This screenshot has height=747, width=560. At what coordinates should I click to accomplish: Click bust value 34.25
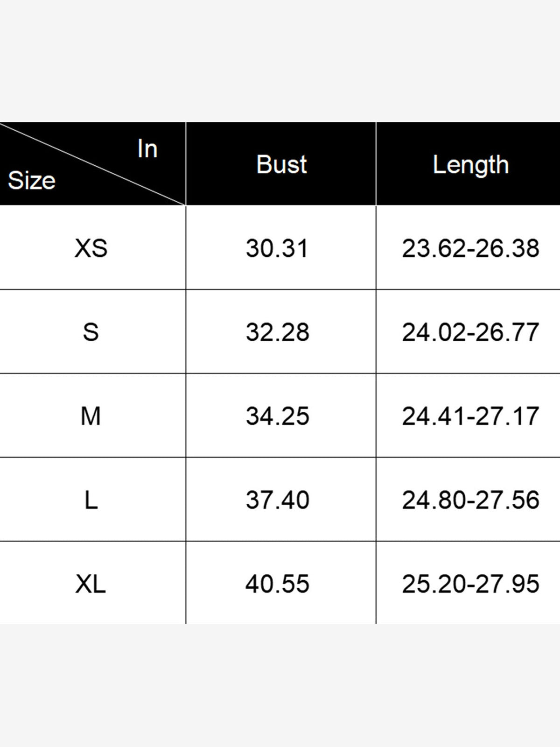coord(278,416)
